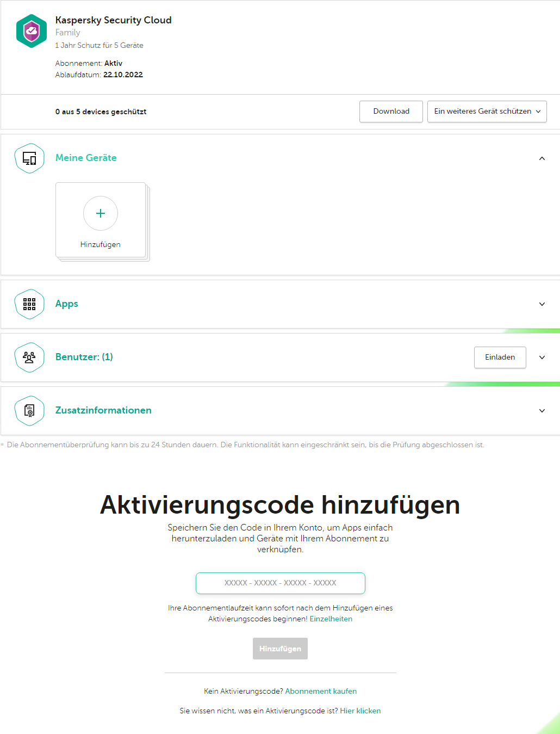Screen dimensions: 560x734
Task: Click the Hier klicken link
Action: pos(360,711)
